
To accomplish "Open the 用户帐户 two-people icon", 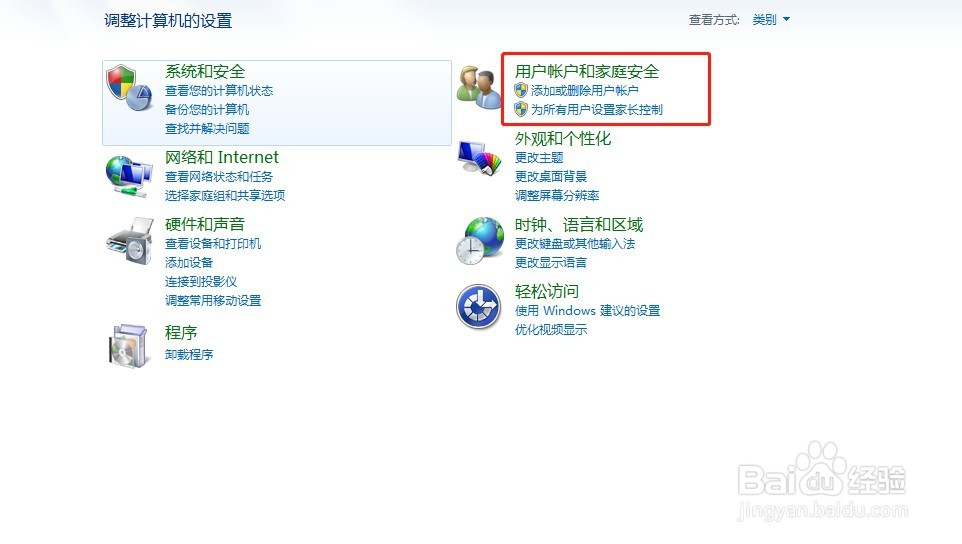I will click(x=479, y=87).
